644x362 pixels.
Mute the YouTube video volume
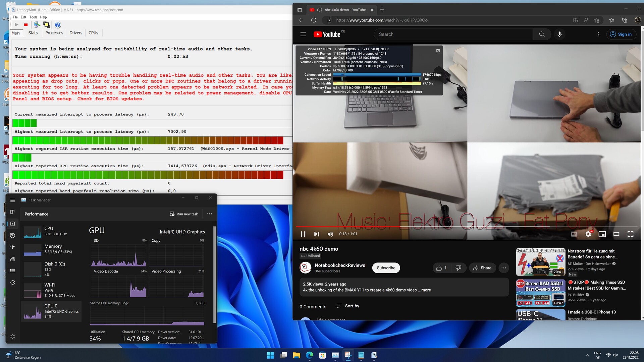click(330, 234)
